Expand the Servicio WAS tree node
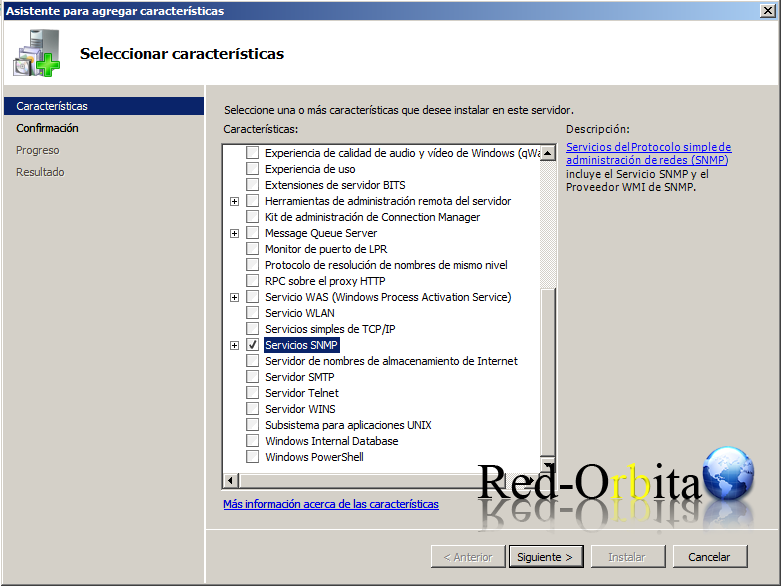The width and height of the screenshot is (781, 586). [234, 297]
